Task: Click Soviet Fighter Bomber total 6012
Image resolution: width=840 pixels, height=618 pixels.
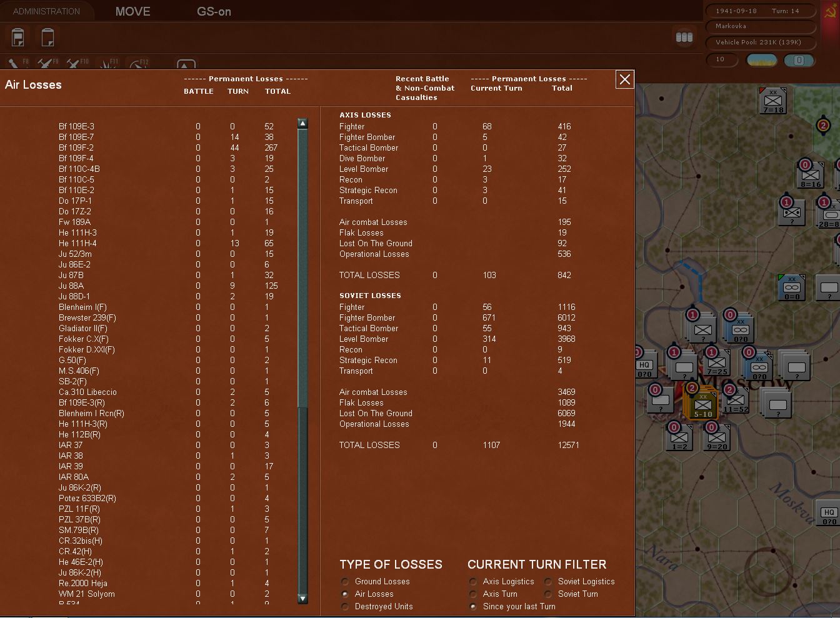Action: tap(566, 317)
